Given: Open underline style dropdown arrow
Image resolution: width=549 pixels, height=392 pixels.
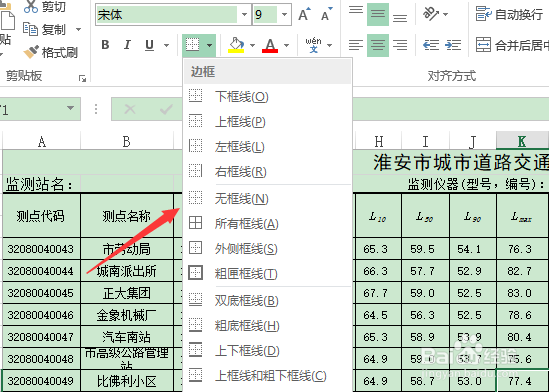Looking at the screenshot, I should [x=166, y=45].
